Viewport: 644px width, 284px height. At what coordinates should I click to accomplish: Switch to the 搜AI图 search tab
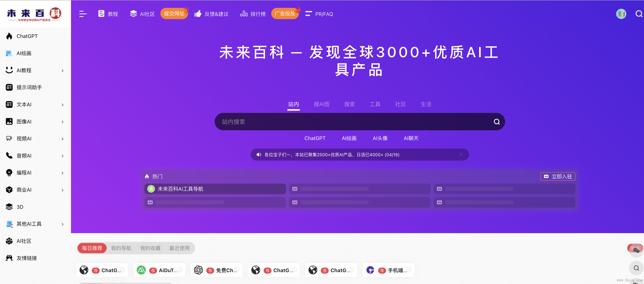[321, 104]
